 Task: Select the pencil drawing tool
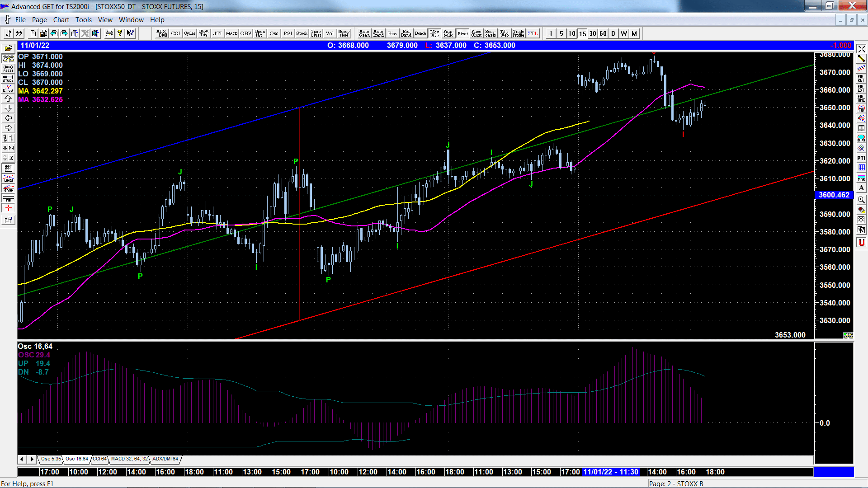(x=861, y=59)
